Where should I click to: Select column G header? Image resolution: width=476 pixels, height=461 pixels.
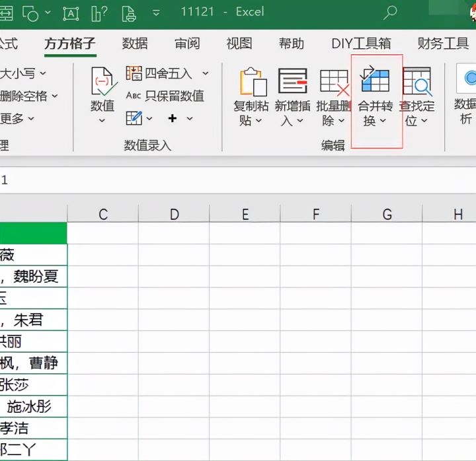(x=387, y=214)
